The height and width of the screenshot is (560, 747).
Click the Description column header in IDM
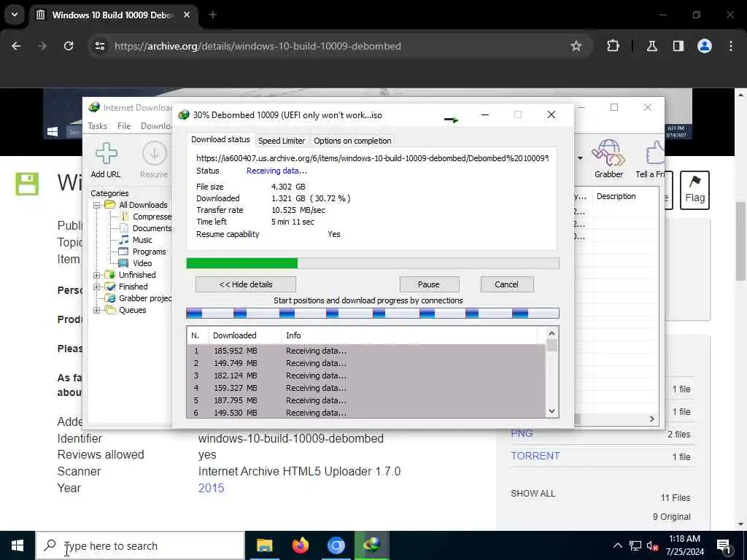(616, 196)
